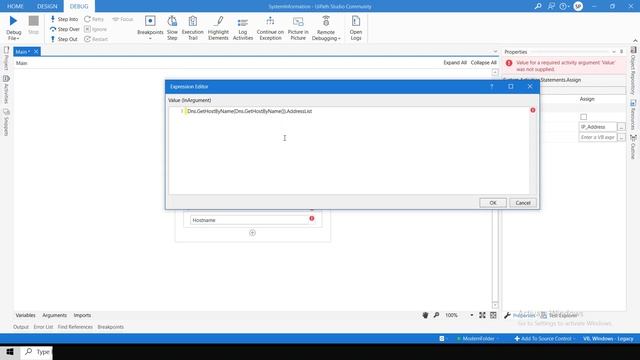This screenshot has height=360, width=640.
Task: Click the fit to screen icon
Action: [x=482, y=315]
